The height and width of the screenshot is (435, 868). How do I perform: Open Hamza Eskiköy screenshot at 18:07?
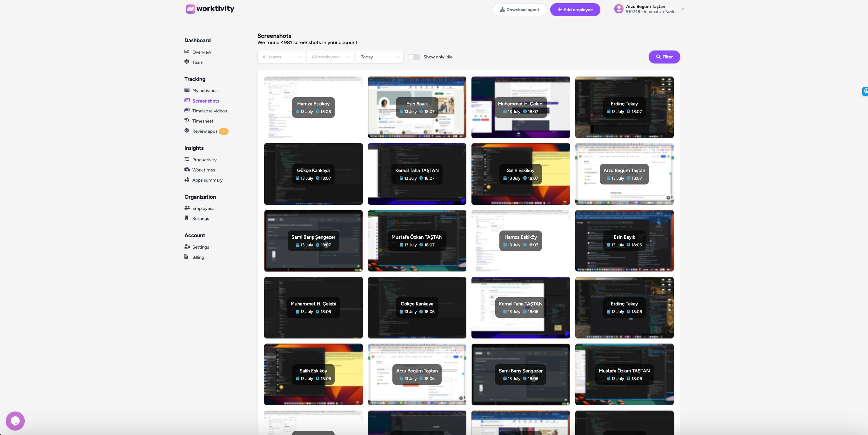pyautogui.click(x=521, y=241)
